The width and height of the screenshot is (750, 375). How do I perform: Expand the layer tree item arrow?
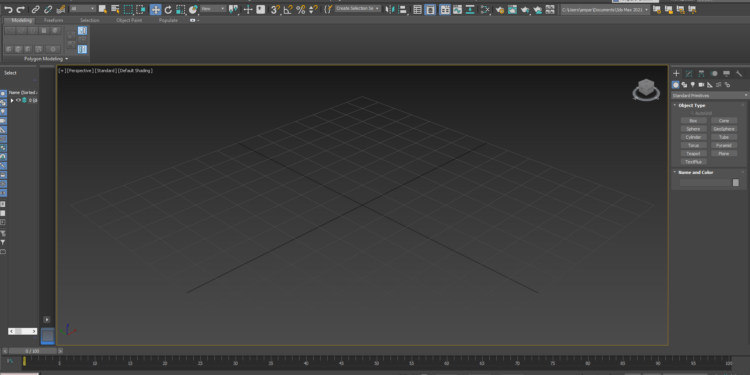click(x=12, y=100)
